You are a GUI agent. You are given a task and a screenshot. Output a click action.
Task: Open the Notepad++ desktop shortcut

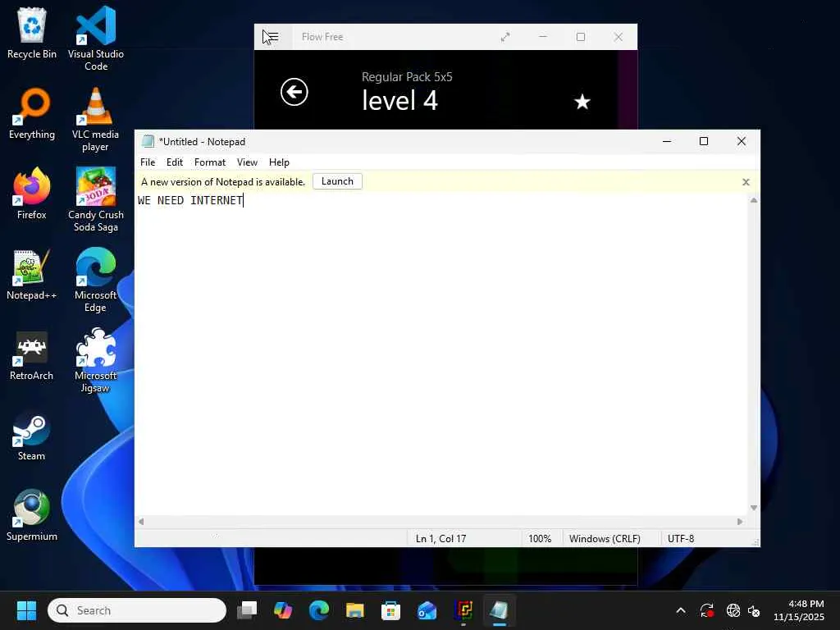coord(32,274)
